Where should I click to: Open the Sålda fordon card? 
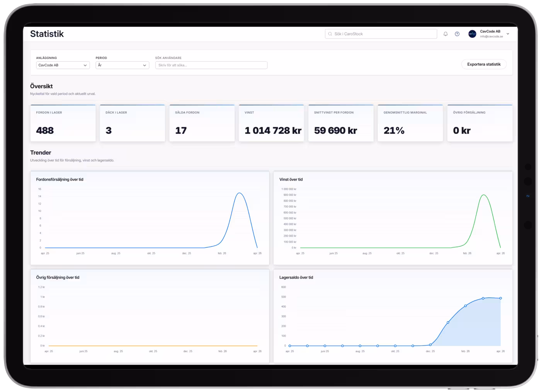click(202, 123)
